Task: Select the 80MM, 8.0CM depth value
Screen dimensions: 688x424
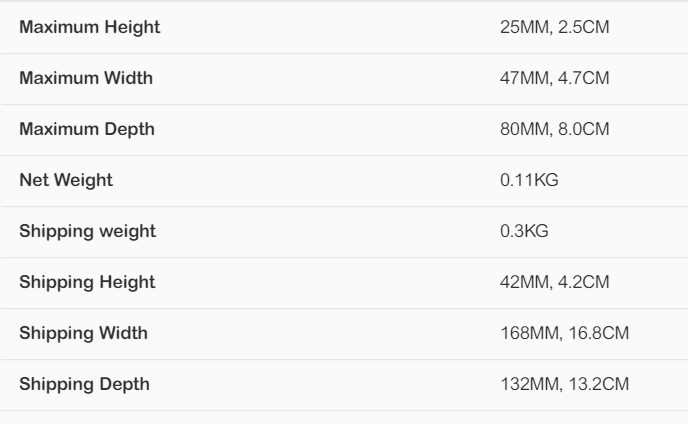Action: click(555, 129)
